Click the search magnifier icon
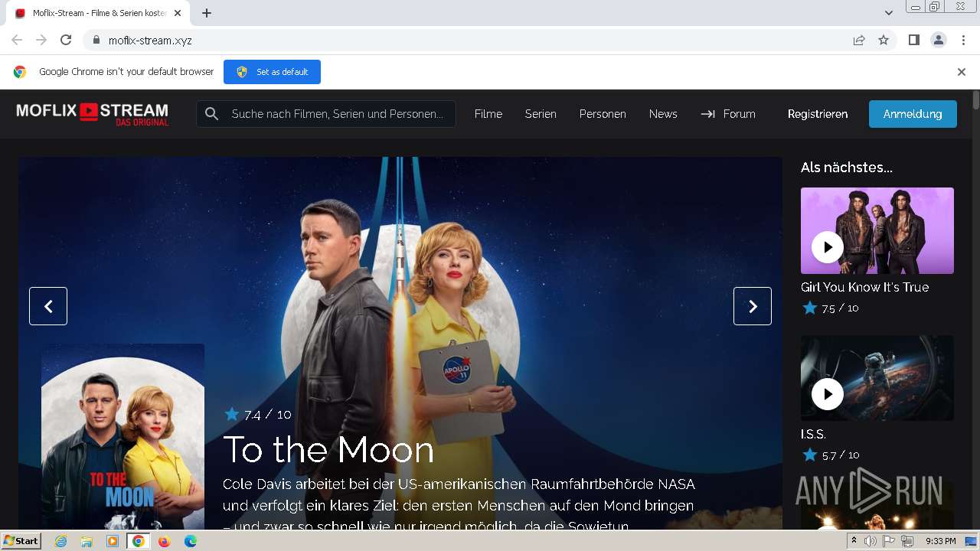This screenshot has width=980, height=551. coord(212,114)
